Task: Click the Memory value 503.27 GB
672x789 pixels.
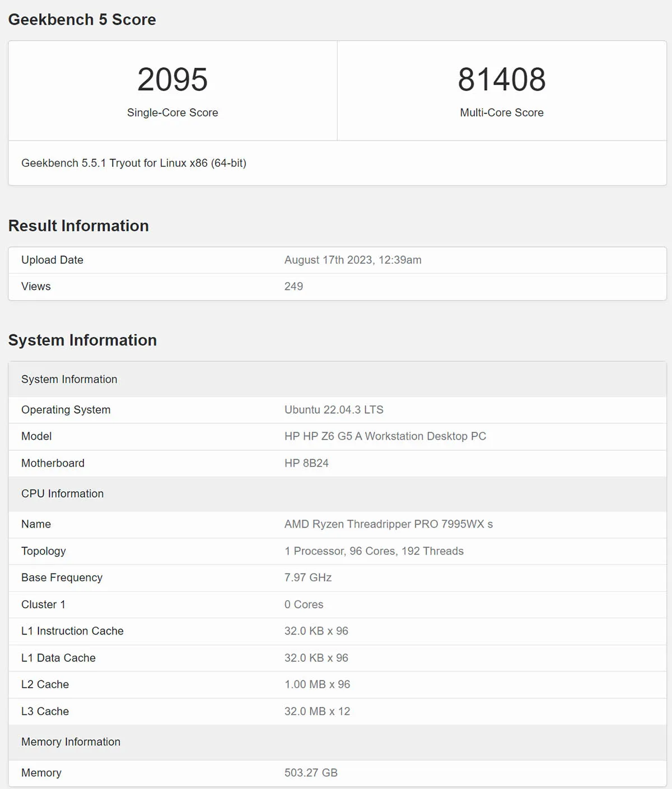Action: 311,773
